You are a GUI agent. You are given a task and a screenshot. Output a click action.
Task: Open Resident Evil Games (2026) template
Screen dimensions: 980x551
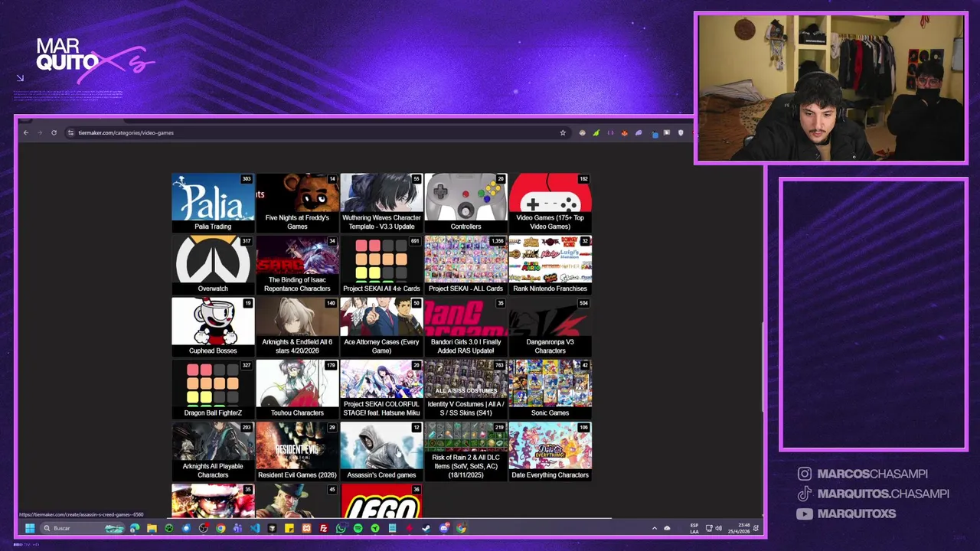pyautogui.click(x=297, y=451)
